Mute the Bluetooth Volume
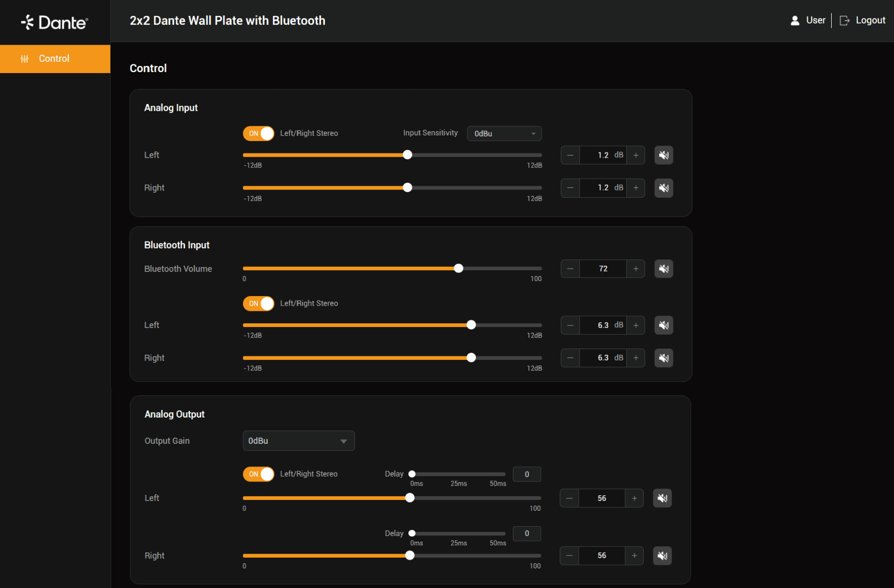The height and width of the screenshot is (588, 894). (663, 268)
